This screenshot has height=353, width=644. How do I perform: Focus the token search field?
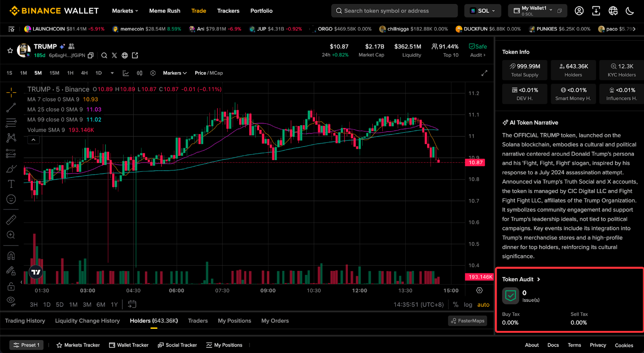tap(394, 11)
